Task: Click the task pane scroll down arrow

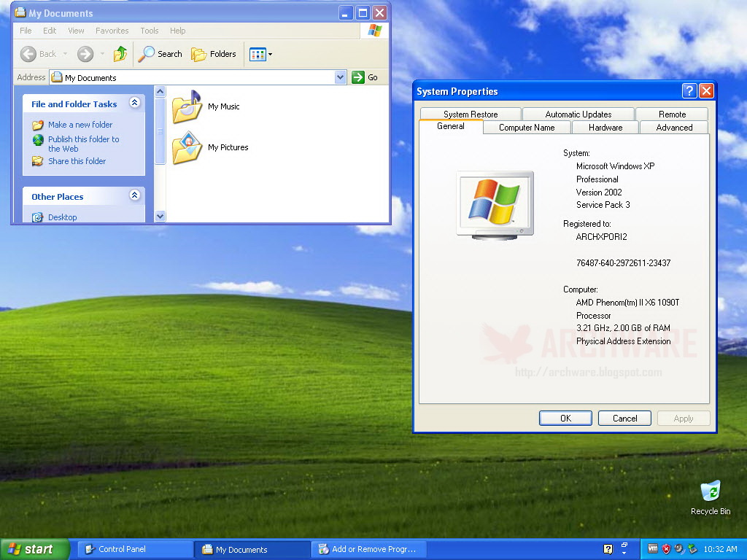Action: click(x=160, y=216)
